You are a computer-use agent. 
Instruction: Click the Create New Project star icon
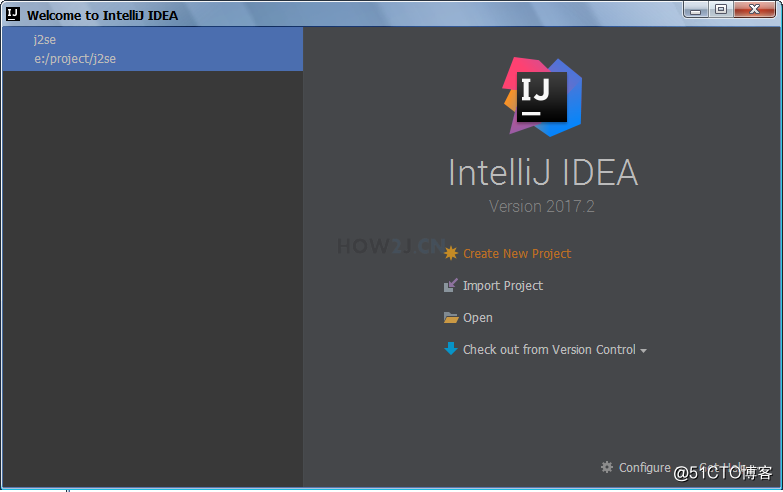(450, 253)
